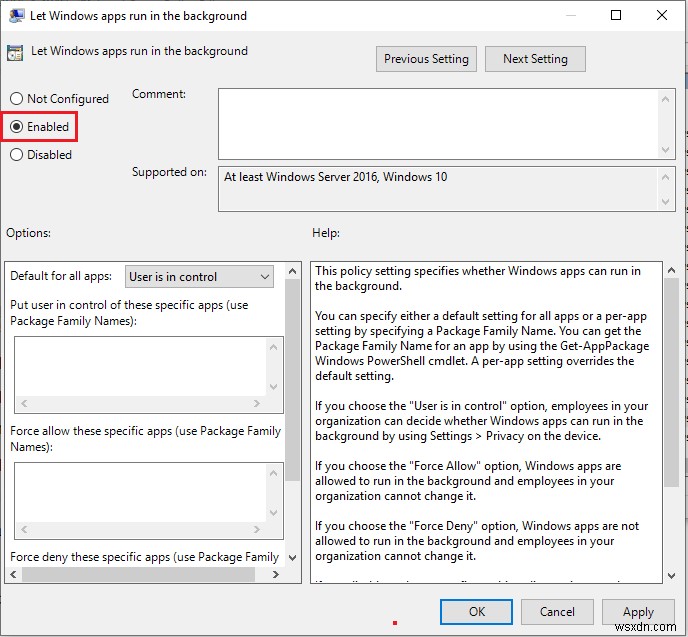
Task: Click the 'Options:' label
Action: pyautogui.click(x=29, y=233)
